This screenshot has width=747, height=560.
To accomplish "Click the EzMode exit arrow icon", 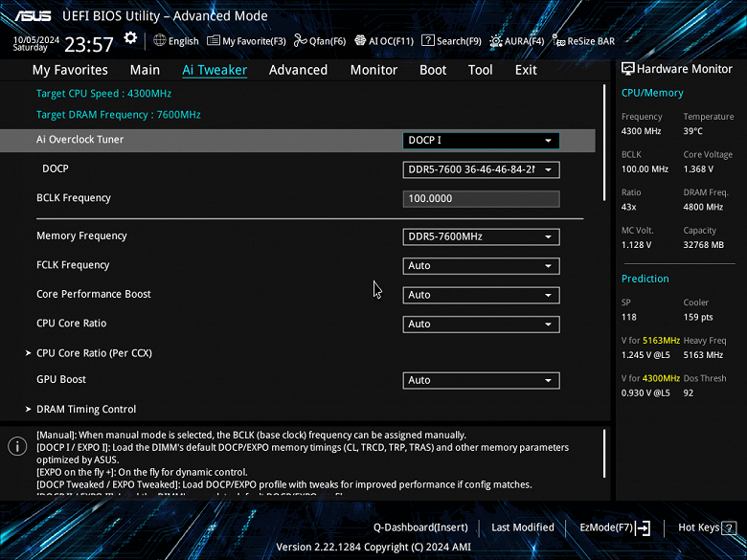I will point(644,527).
